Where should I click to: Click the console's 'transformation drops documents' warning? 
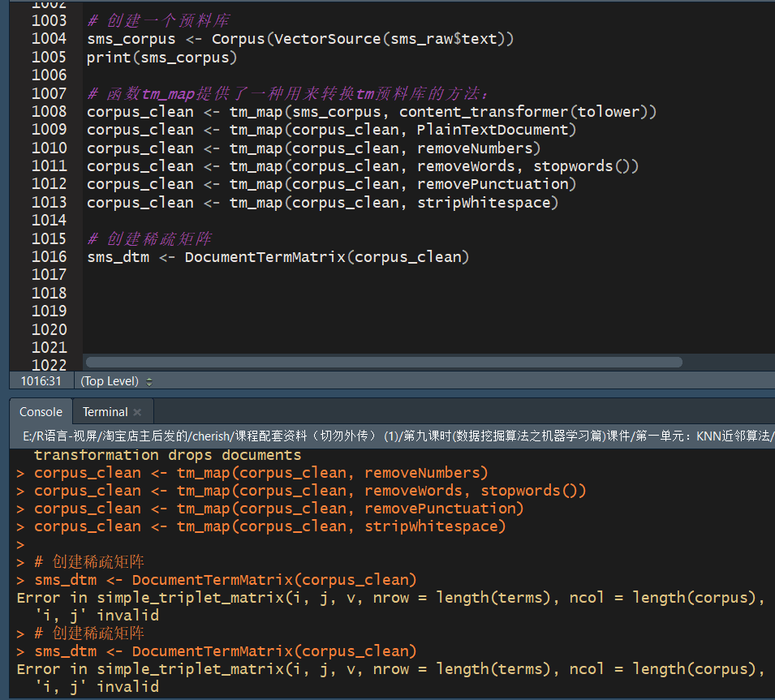point(167,455)
